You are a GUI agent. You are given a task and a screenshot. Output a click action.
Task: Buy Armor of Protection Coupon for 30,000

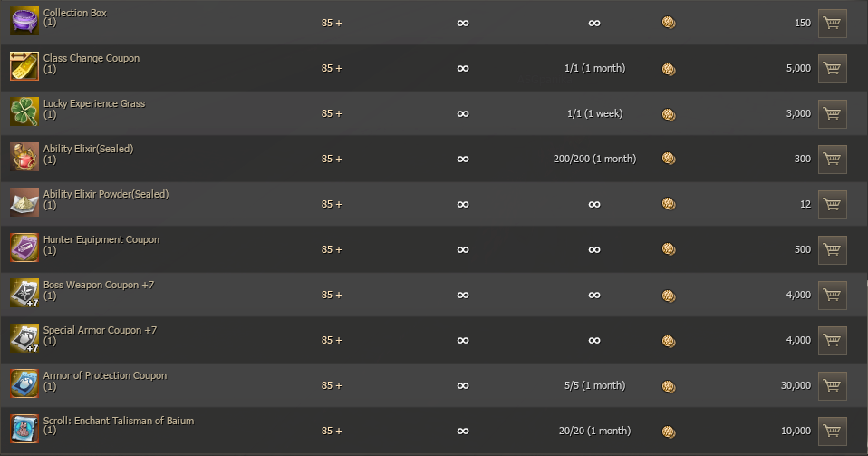tap(832, 385)
